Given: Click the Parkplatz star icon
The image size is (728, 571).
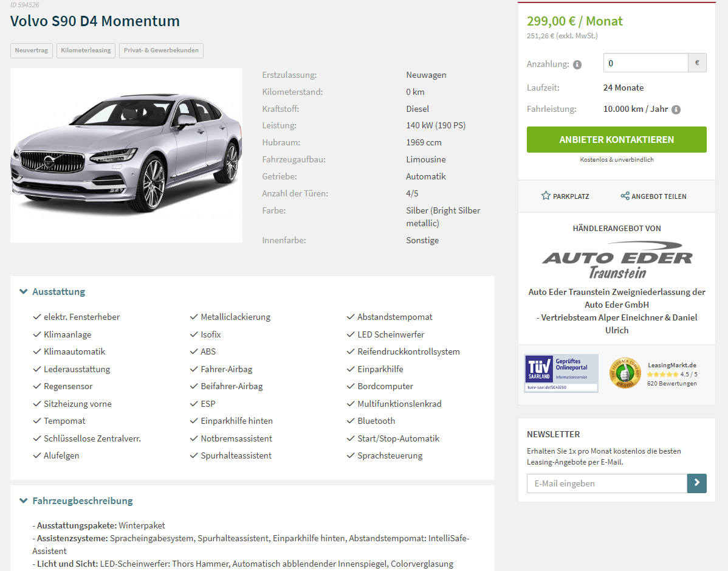Looking at the screenshot, I should pos(546,196).
